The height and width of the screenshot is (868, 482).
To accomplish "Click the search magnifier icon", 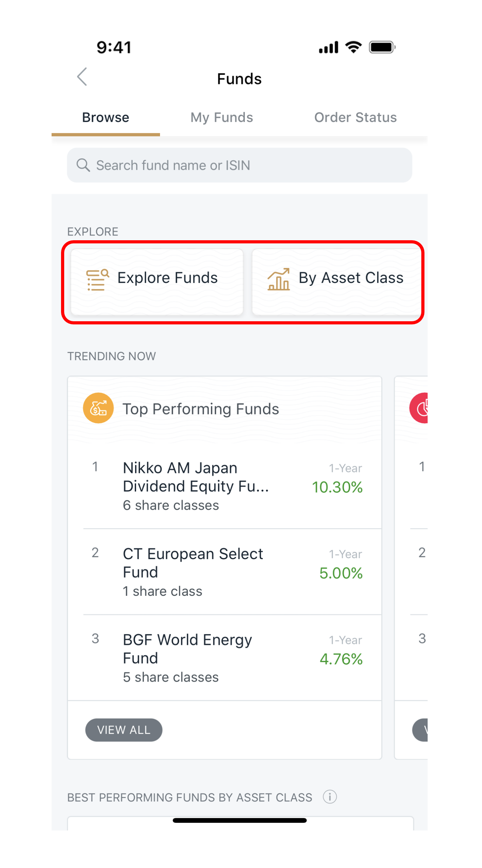I will pyautogui.click(x=83, y=165).
